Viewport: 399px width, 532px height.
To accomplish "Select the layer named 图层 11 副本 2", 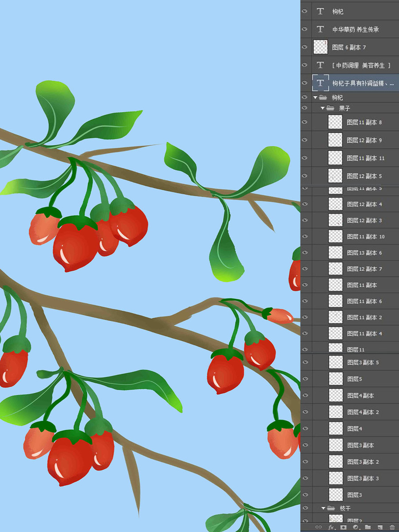I will [364, 317].
